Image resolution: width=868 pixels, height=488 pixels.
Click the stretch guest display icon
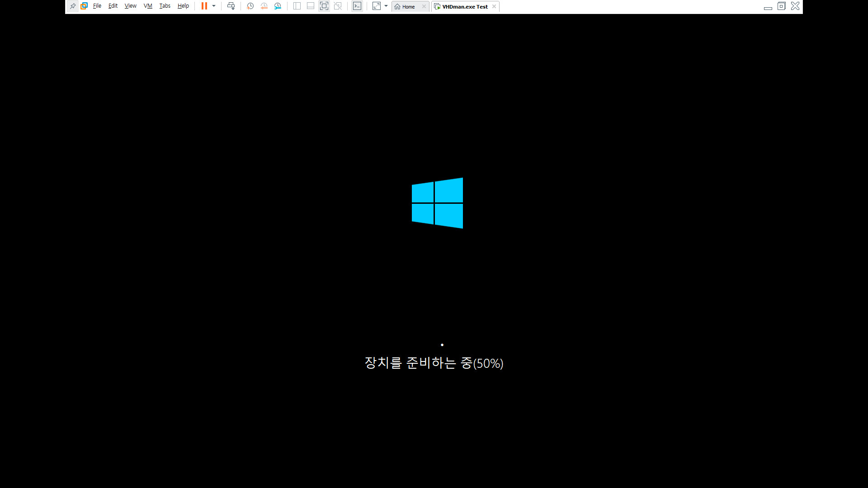pos(377,6)
